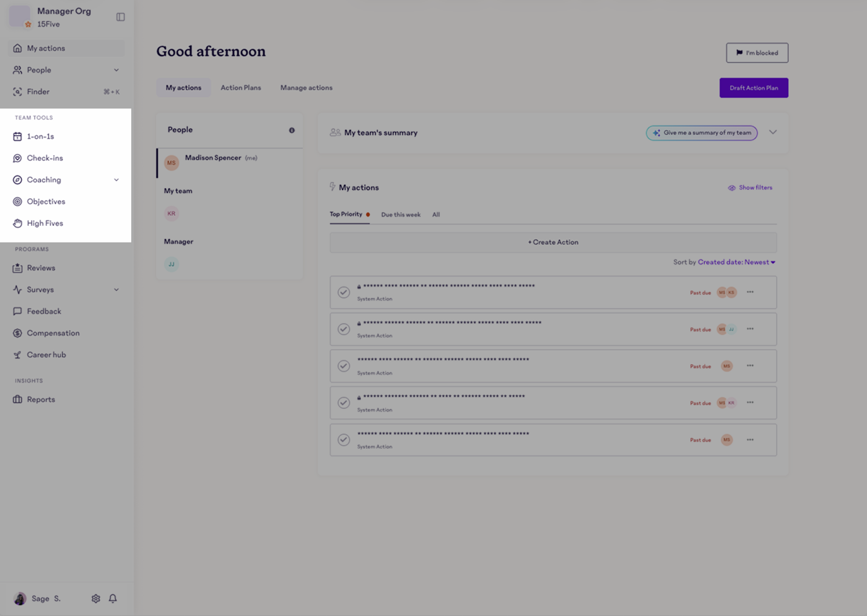Collapse My team's summary panel
The image size is (867, 616).
click(x=773, y=133)
